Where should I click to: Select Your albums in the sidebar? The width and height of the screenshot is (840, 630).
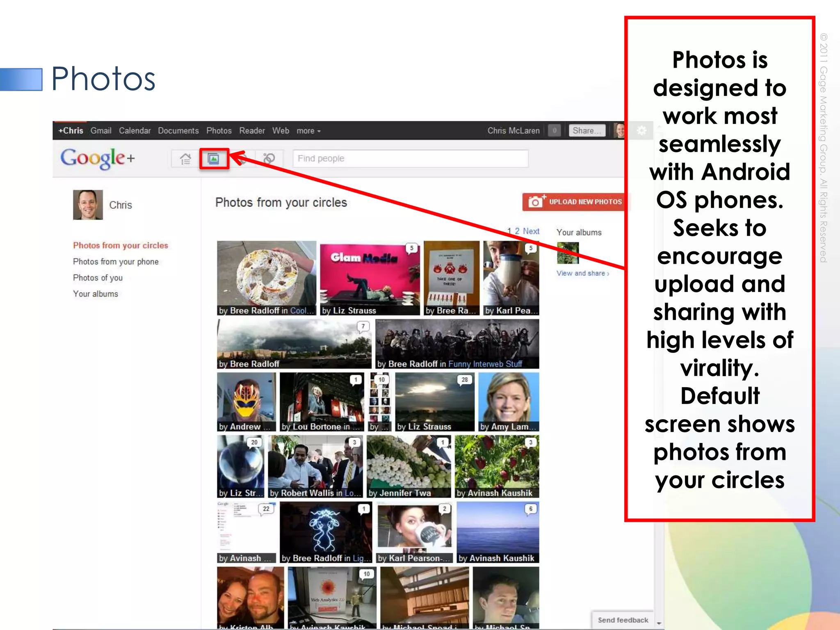(95, 294)
